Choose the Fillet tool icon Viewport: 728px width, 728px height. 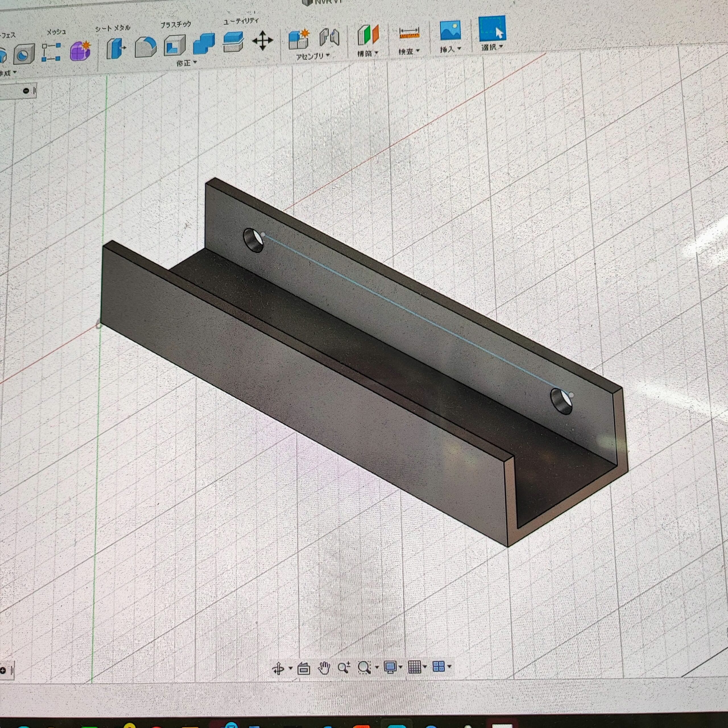click(x=145, y=47)
